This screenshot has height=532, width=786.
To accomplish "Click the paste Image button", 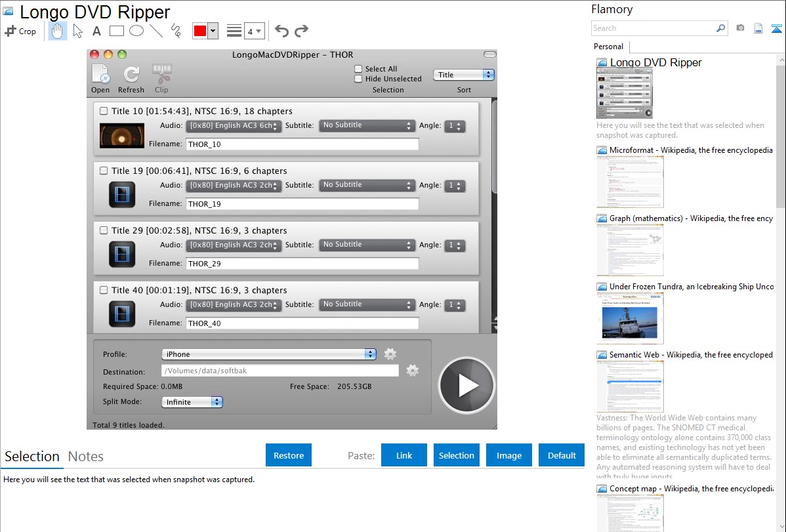I will tap(508, 455).
